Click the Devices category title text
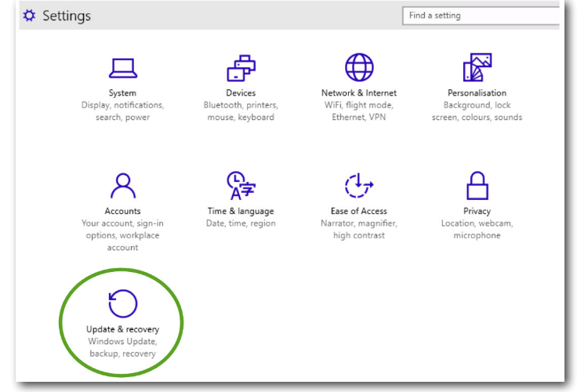The height and width of the screenshot is (392, 588). [x=241, y=93]
